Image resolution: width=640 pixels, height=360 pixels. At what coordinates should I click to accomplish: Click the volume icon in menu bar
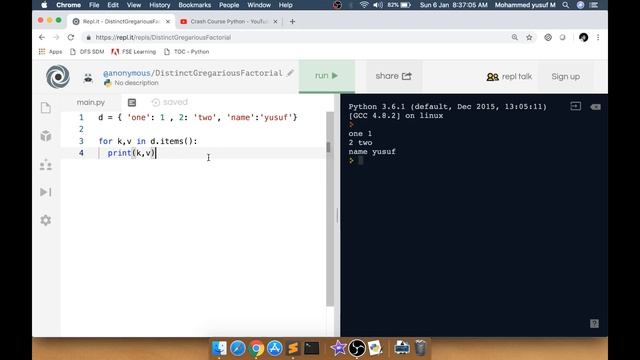click(x=378, y=5)
